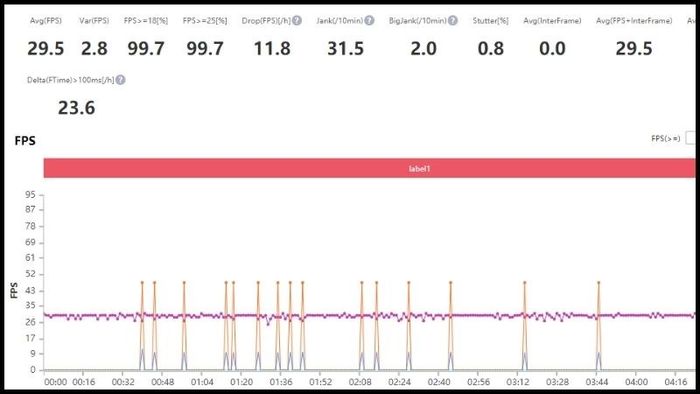Click the Jank value 31.5

pos(346,49)
